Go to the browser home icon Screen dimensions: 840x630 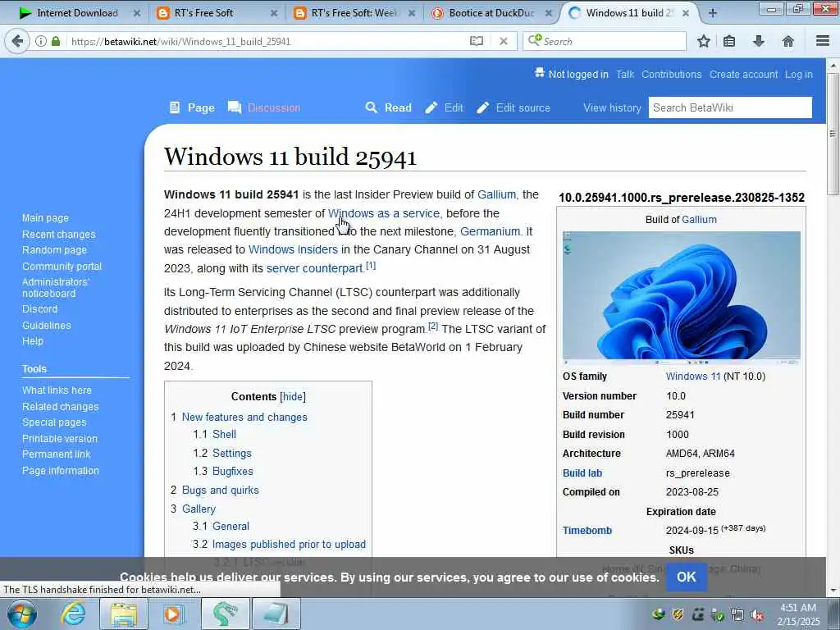pyautogui.click(x=788, y=41)
